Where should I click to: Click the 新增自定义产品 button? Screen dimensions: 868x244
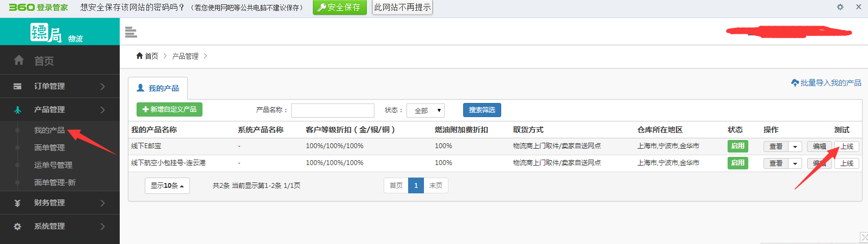(x=169, y=109)
